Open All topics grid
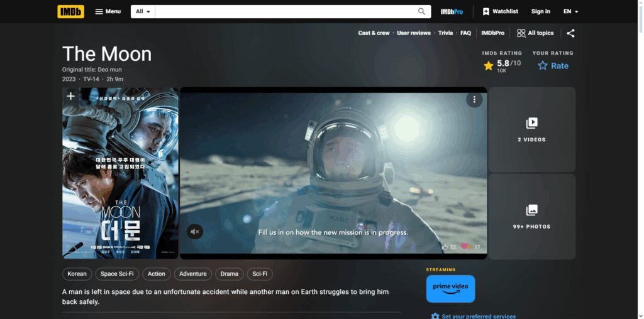The image size is (644, 319). pos(535,33)
